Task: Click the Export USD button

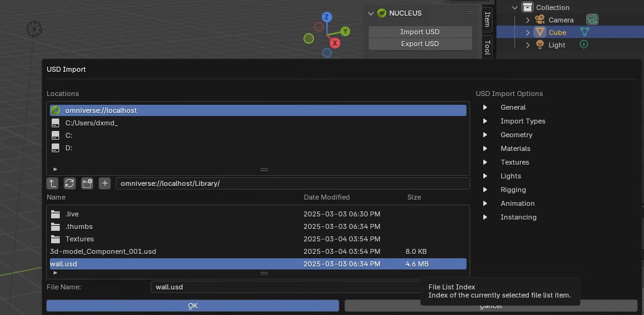Action: pyautogui.click(x=420, y=44)
